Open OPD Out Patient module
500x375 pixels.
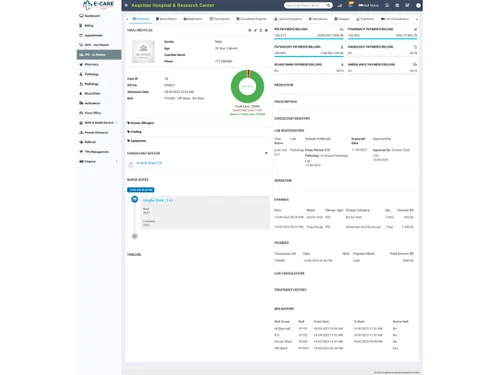click(x=99, y=45)
